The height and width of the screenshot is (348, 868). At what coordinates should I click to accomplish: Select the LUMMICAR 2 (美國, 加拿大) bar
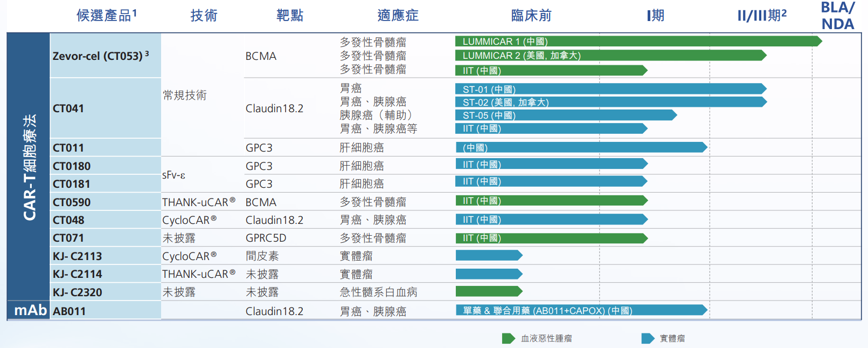[x=610, y=56]
